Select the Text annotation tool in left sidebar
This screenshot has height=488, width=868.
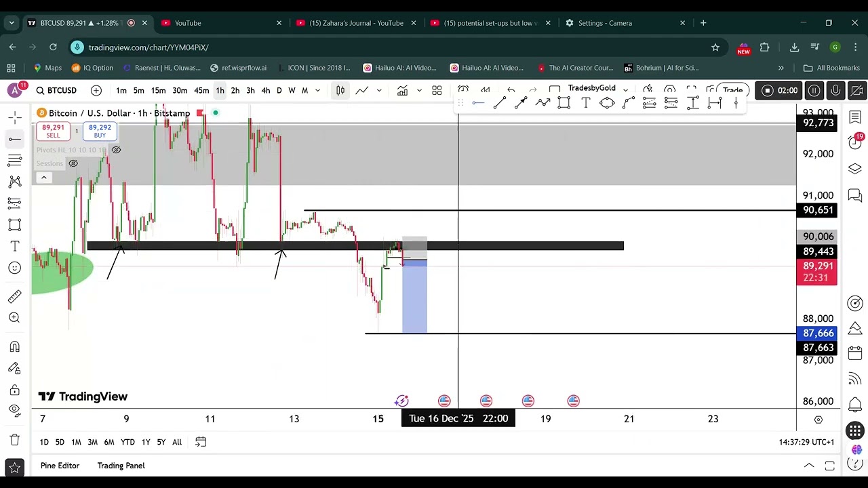14,246
